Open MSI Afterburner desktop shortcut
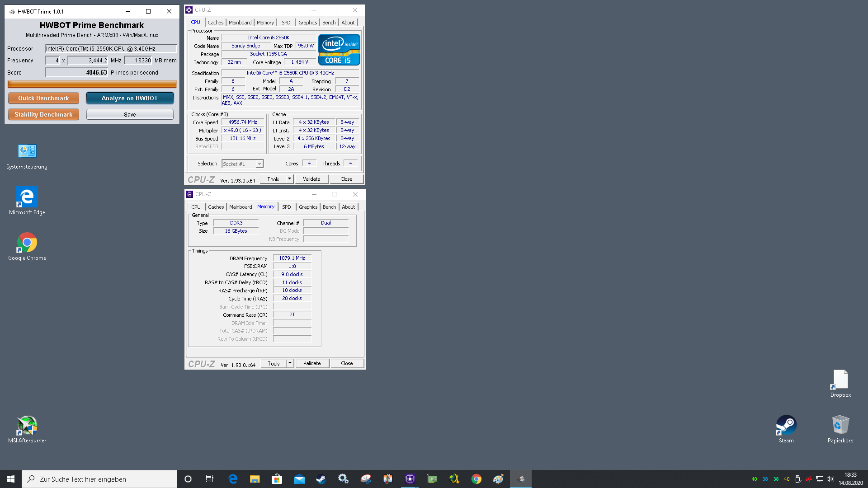This screenshot has height=488, width=868. pyautogui.click(x=27, y=429)
